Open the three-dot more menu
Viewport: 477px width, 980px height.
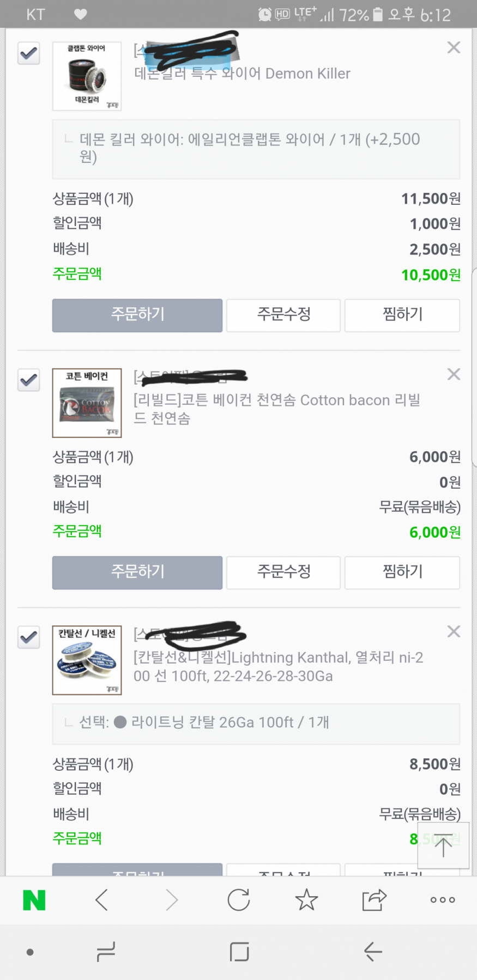click(442, 900)
